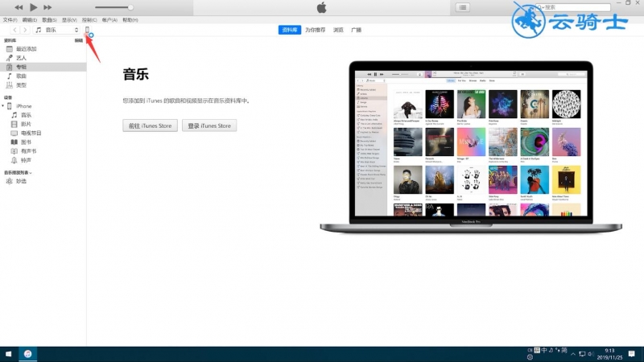This screenshot has width=644, height=362.
Task: Select 专辑 in the sidebar
Action: [43, 67]
